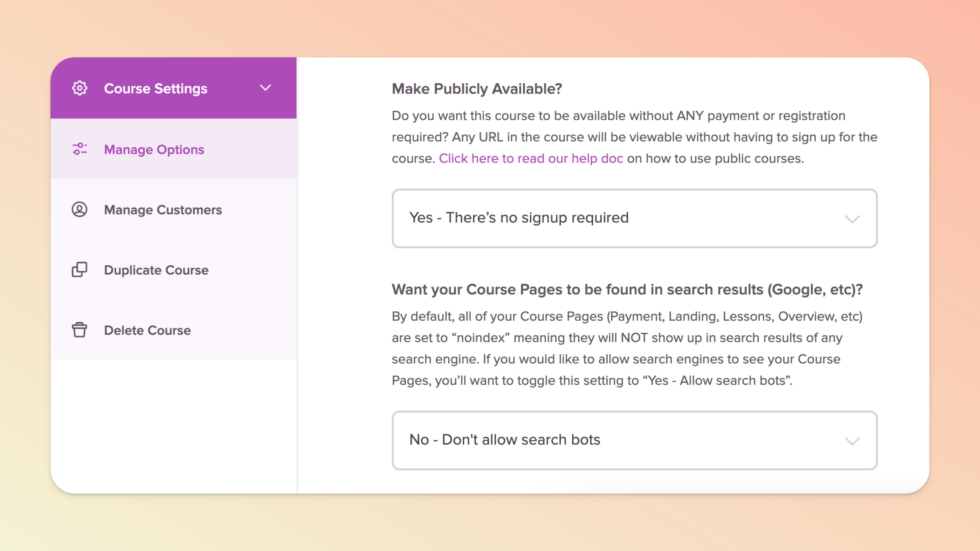Open the 'Click here to read our help doc' link
The width and height of the screenshot is (980, 551).
coord(531,158)
